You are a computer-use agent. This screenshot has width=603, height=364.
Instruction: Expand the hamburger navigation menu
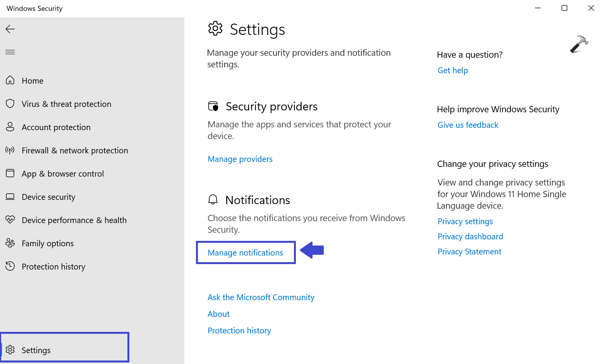point(10,52)
